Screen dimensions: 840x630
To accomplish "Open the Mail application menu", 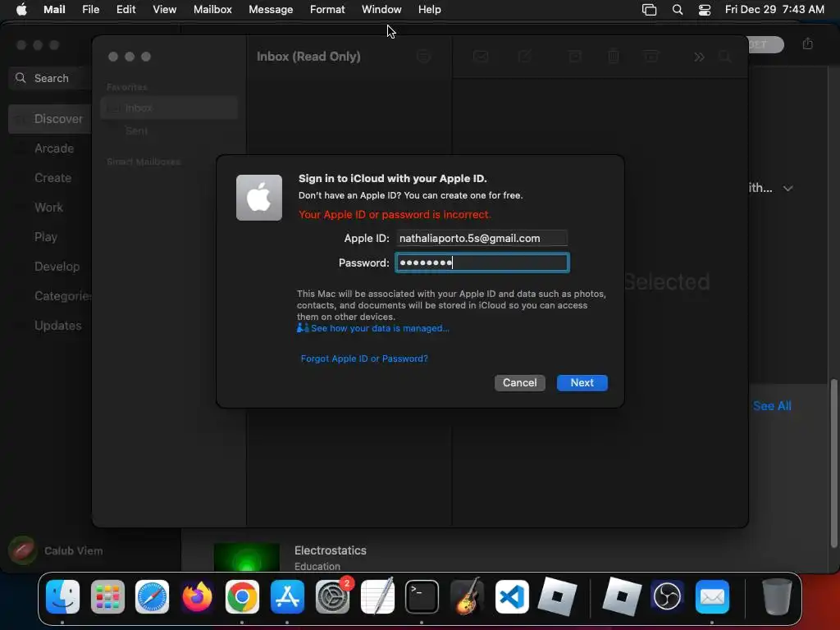I will 54,9.
